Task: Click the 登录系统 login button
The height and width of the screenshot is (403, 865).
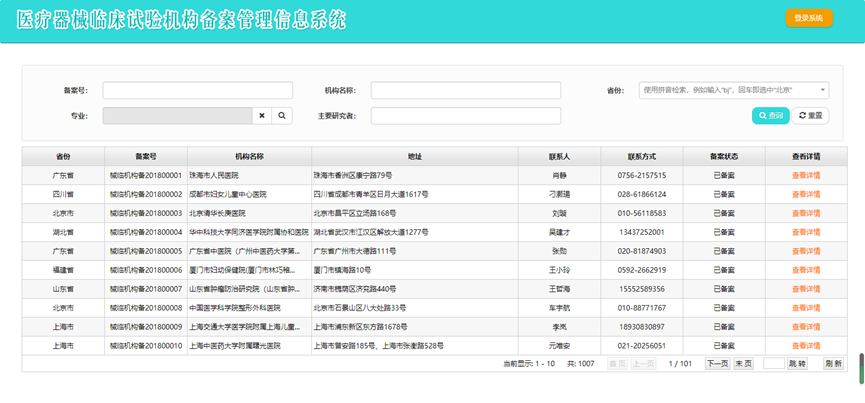Action: (x=808, y=18)
